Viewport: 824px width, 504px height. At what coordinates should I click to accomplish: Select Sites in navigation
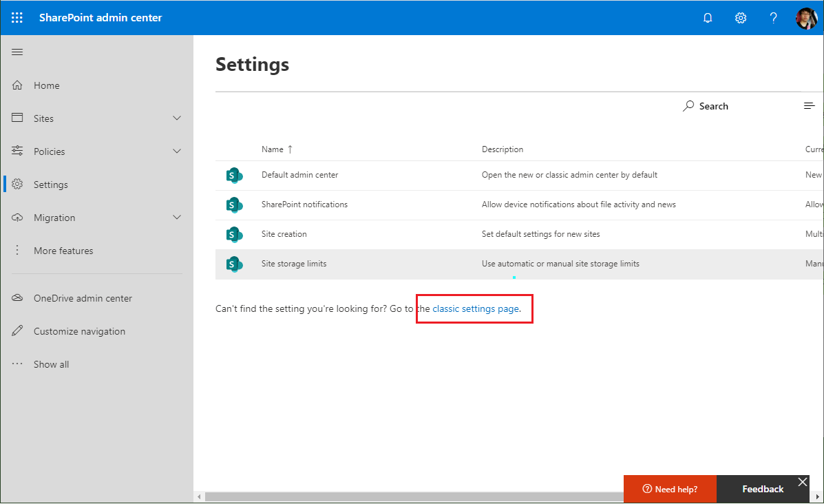[43, 118]
